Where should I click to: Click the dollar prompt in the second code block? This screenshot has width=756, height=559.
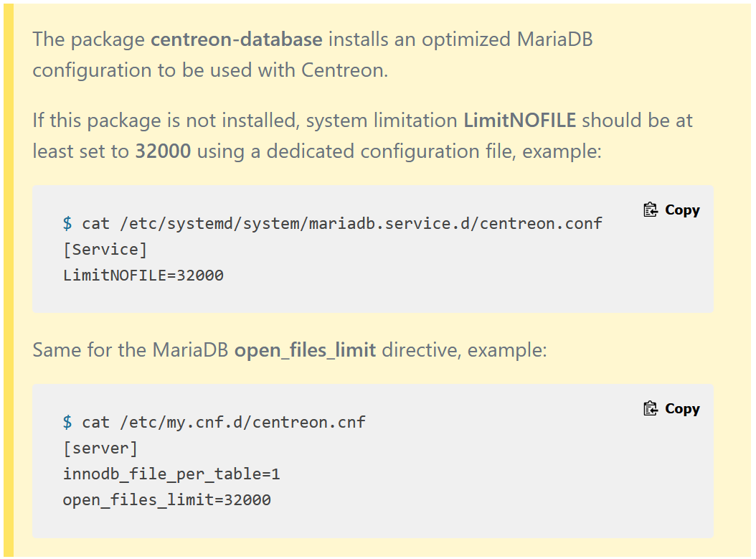pos(67,422)
